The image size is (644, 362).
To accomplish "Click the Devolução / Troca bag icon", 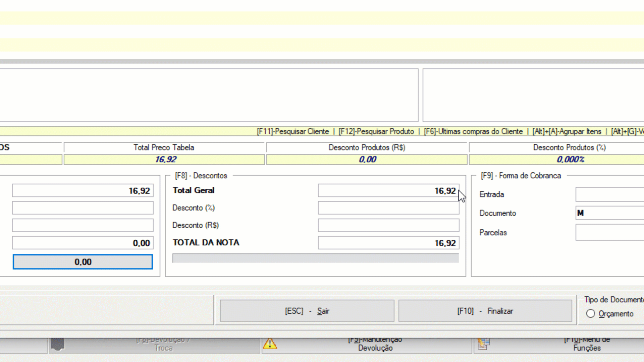I will 58,344.
